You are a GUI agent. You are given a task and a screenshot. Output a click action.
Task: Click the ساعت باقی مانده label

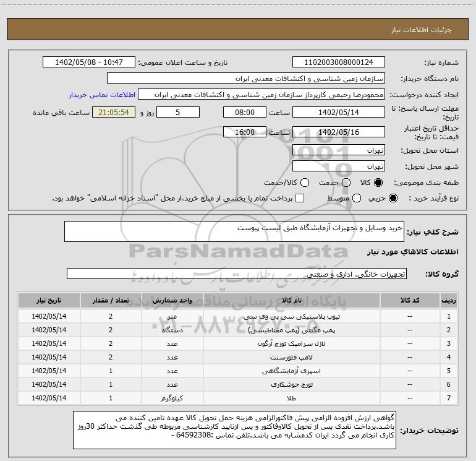click(61, 113)
